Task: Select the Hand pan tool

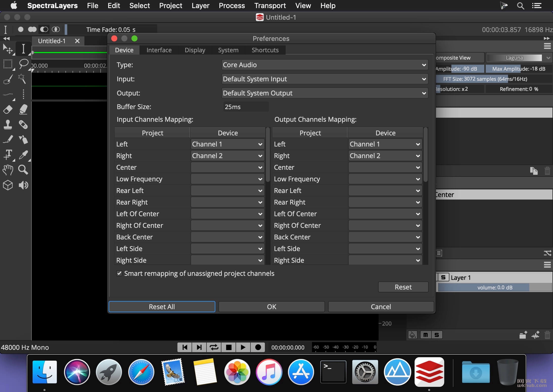Action: 8,170
